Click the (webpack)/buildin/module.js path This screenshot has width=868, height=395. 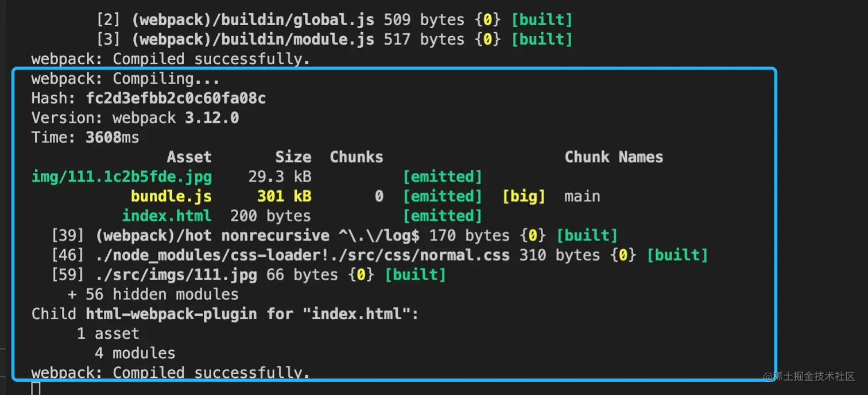253,40
